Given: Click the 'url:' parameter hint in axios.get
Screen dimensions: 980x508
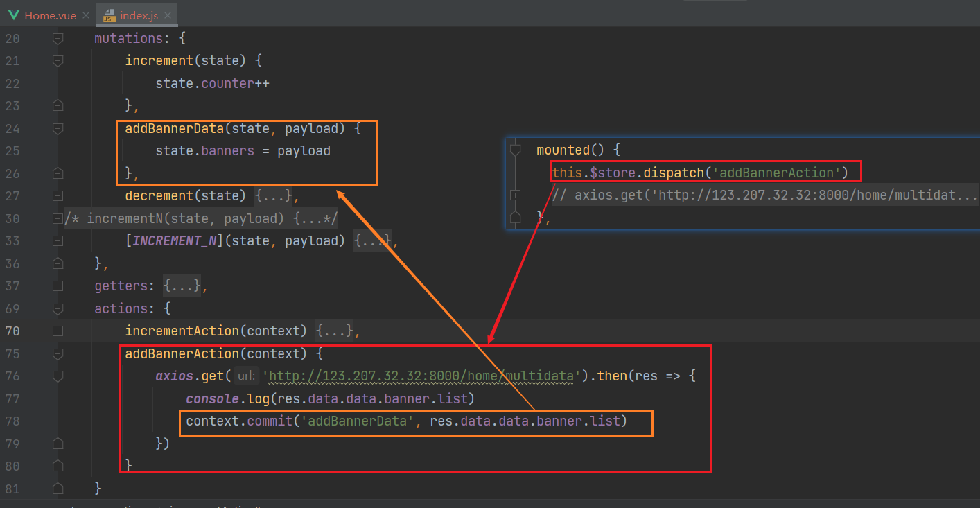Looking at the screenshot, I should click(246, 376).
